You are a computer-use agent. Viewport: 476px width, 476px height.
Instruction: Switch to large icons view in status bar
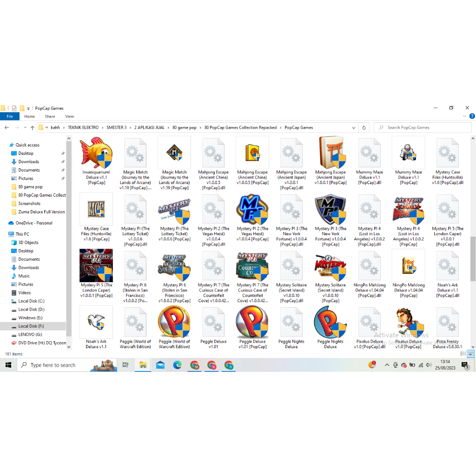tap(470, 354)
